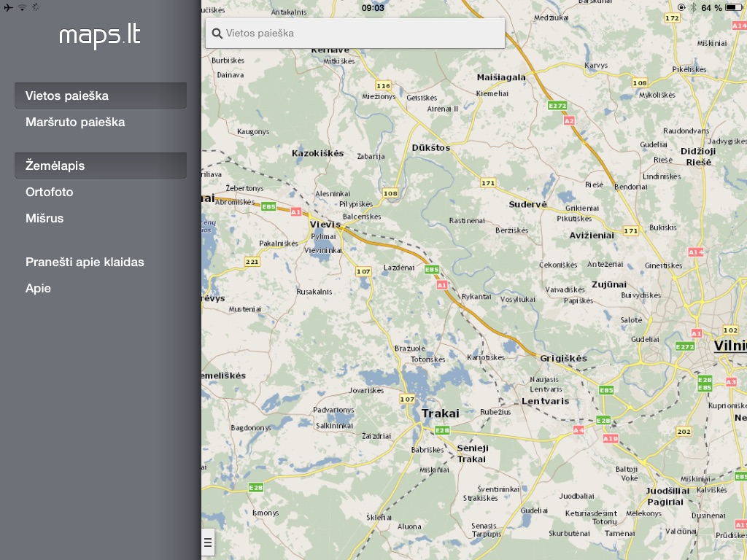Tap the 221 road shield on the map
The width and height of the screenshot is (747, 560).
(252, 262)
